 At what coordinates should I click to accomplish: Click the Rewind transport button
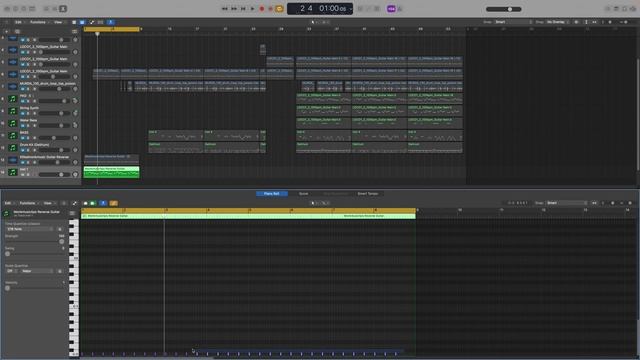pos(224,9)
